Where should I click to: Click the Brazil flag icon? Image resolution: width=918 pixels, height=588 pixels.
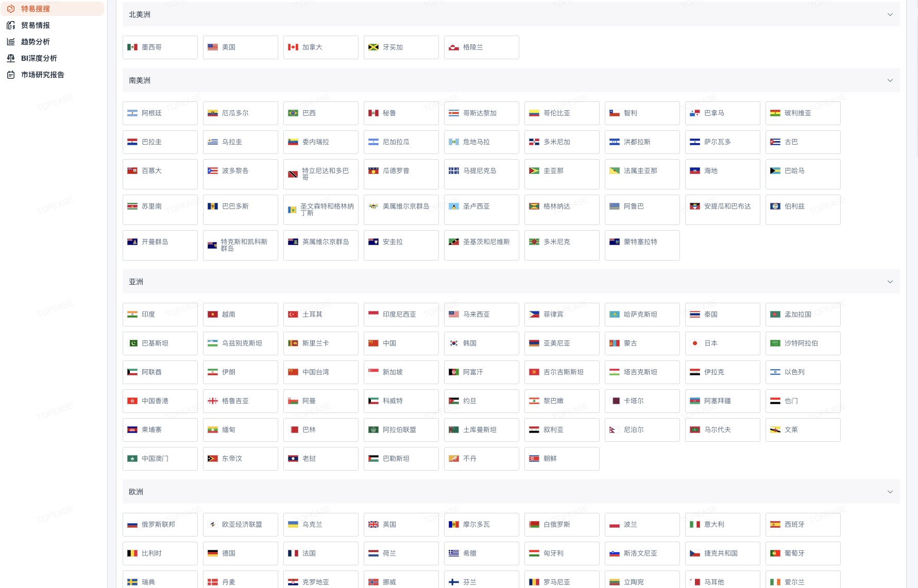click(293, 113)
